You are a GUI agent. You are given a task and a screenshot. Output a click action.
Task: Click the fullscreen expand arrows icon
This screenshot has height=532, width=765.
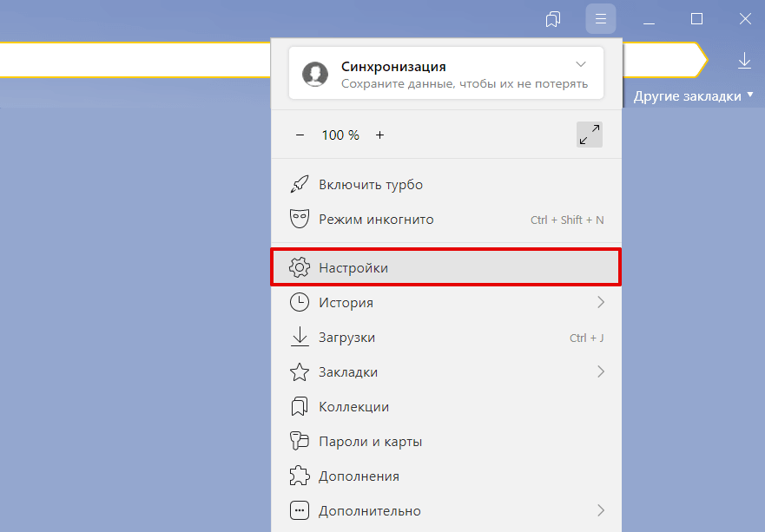[589, 135]
